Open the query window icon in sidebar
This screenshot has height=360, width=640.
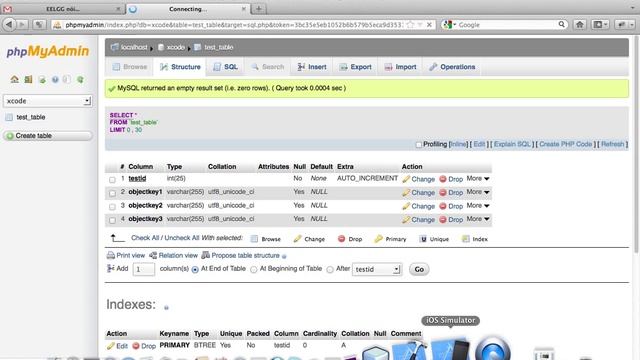tap(42, 80)
